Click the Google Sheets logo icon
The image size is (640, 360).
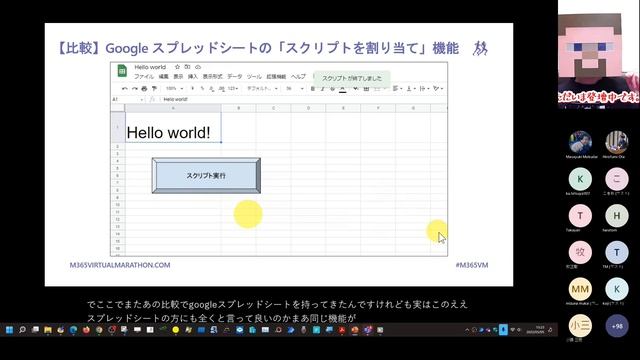(122, 71)
